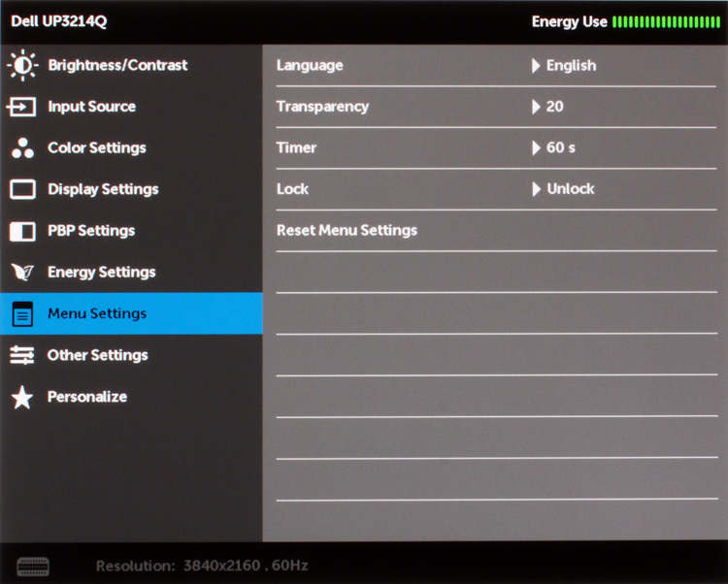Click the Energy Use label
This screenshot has height=584, width=728.
569,21
